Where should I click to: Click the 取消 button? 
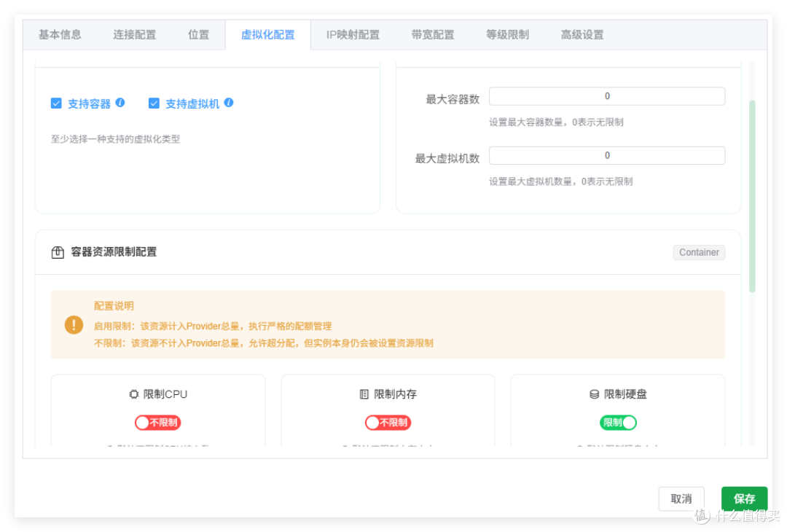tap(681, 499)
